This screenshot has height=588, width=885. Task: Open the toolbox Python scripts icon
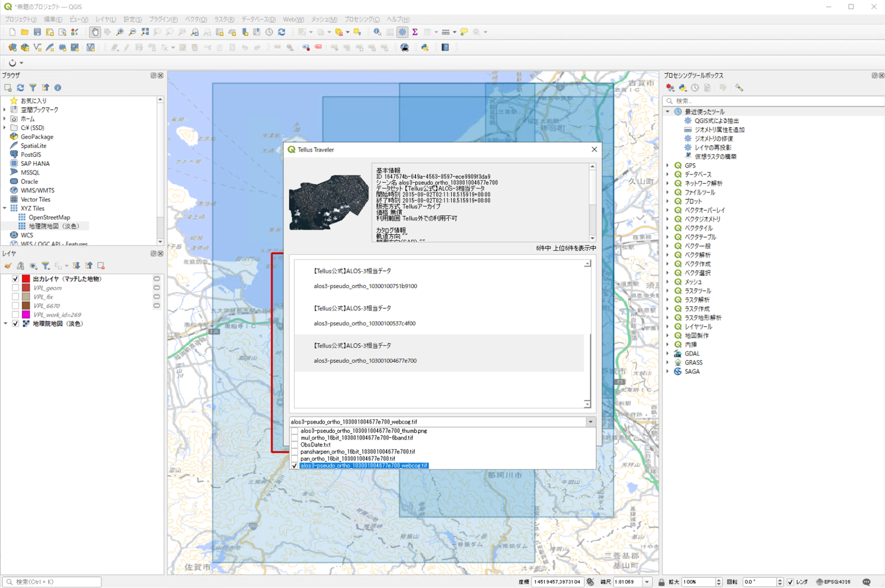(683, 88)
